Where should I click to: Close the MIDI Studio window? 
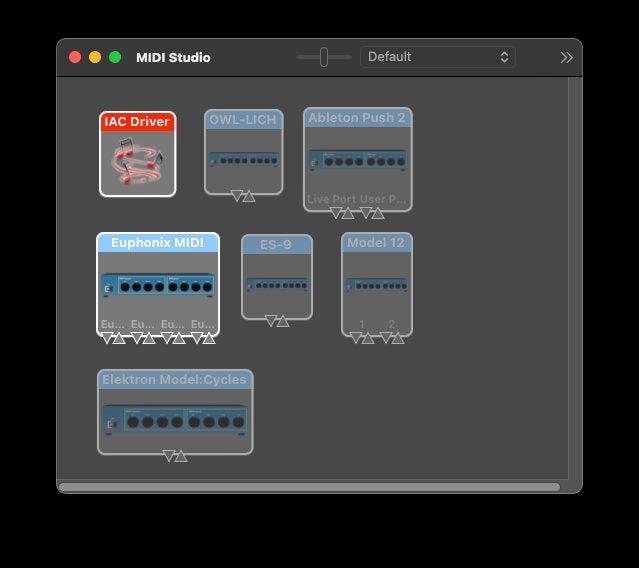(75, 57)
